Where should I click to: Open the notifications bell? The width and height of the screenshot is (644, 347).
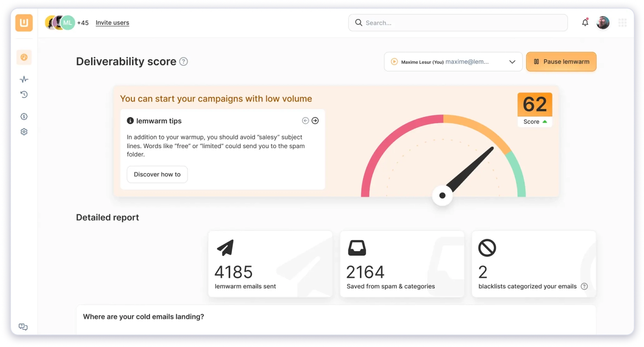(x=585, y=23)
